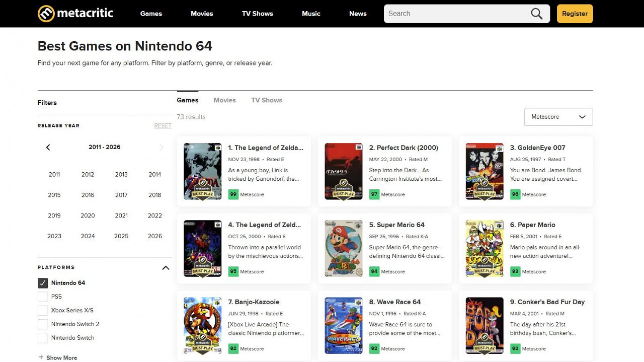Toggle the Nintendo Switch checkbox
Viewport: 644px width, 362px height.
click(x=43, y=338)
